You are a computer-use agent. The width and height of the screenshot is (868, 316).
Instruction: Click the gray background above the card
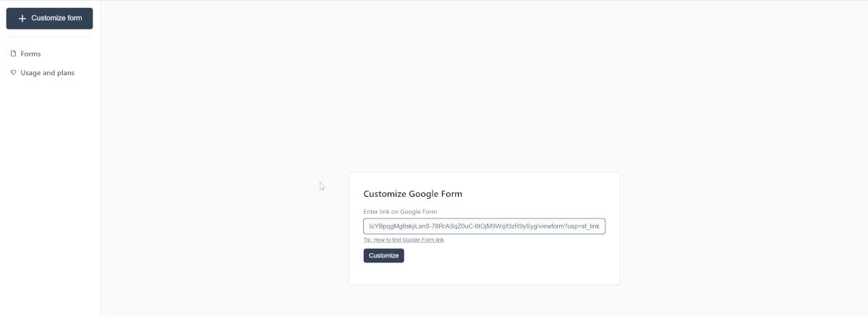[x=484, y=87]
